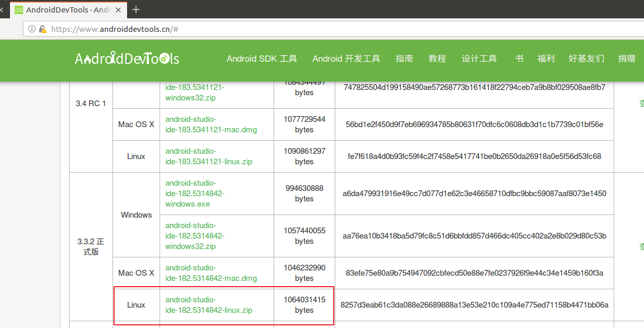Click checksum starting with fe7f618a4d0b
Screen dimensions: 644x328
click(x=474, y=156)
